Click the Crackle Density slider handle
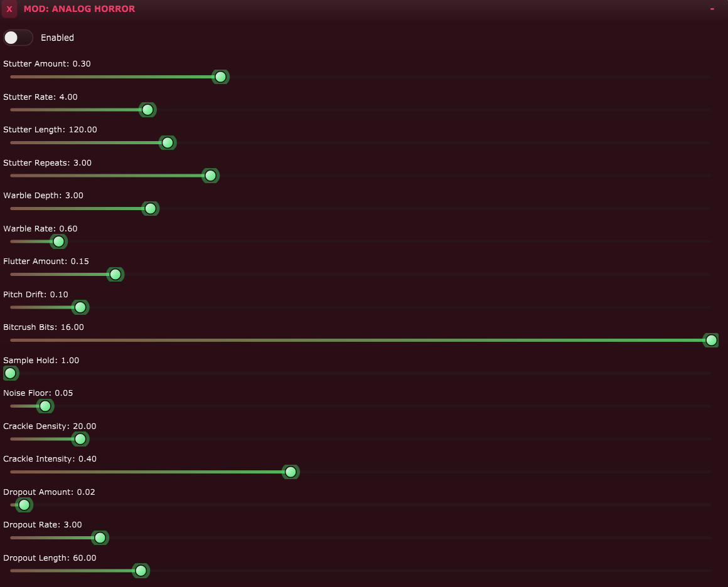This screenshot has width=728, height=587. click(x=80, y=439)
